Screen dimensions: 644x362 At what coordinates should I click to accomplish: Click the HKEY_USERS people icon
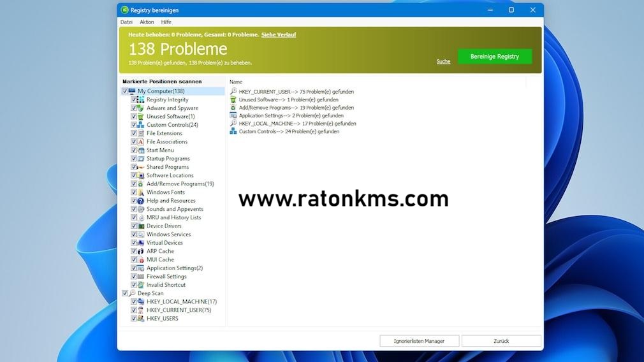140,319
